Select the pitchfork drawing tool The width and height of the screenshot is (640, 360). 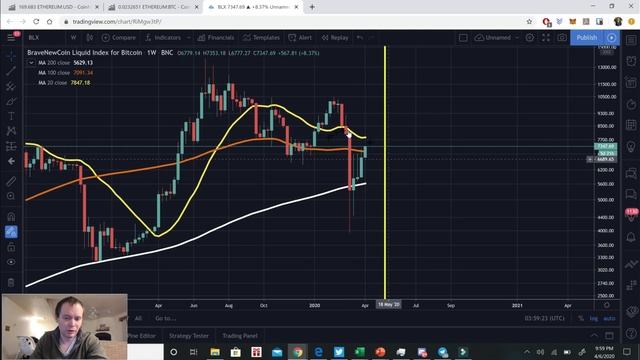(11, 86)
